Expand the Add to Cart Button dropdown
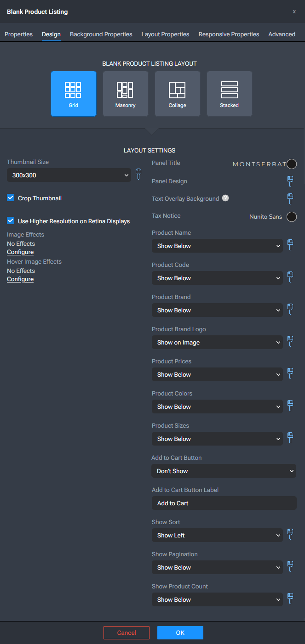 click(x=224, y=471)
